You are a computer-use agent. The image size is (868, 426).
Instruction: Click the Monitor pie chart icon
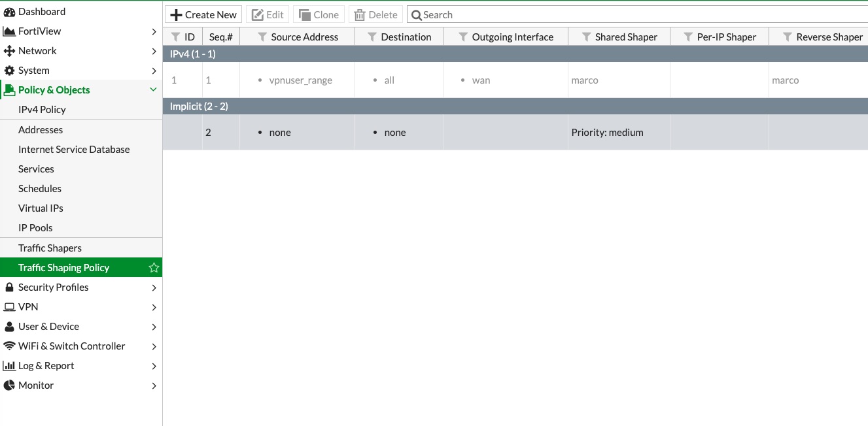pos(9,385)
